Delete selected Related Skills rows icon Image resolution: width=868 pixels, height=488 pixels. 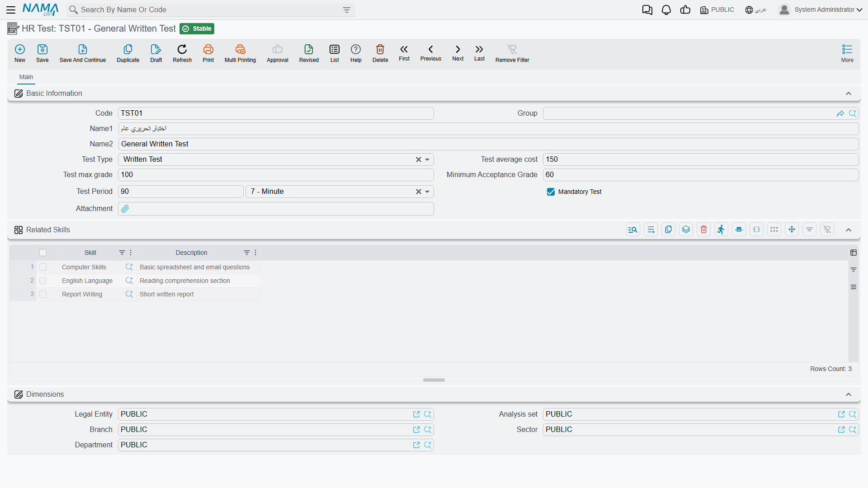[x=704, y=230]
